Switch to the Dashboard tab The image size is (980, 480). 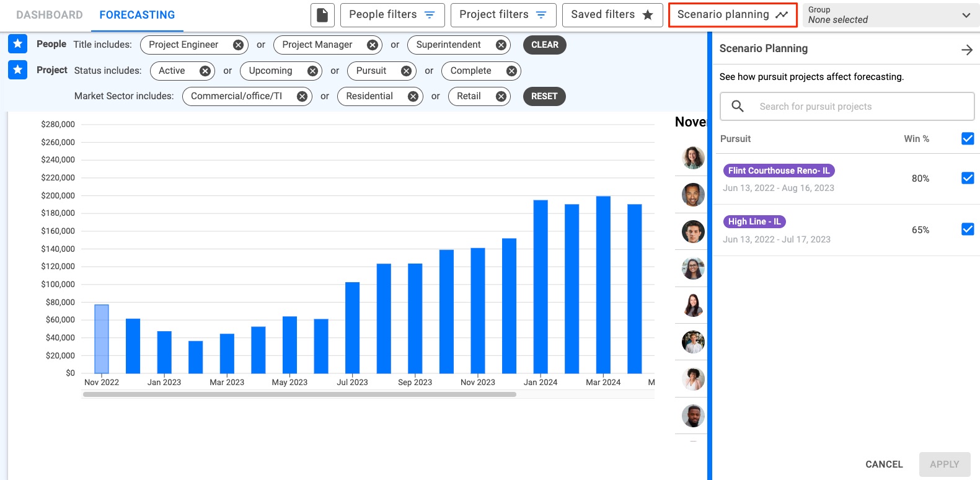pos(50,15)
